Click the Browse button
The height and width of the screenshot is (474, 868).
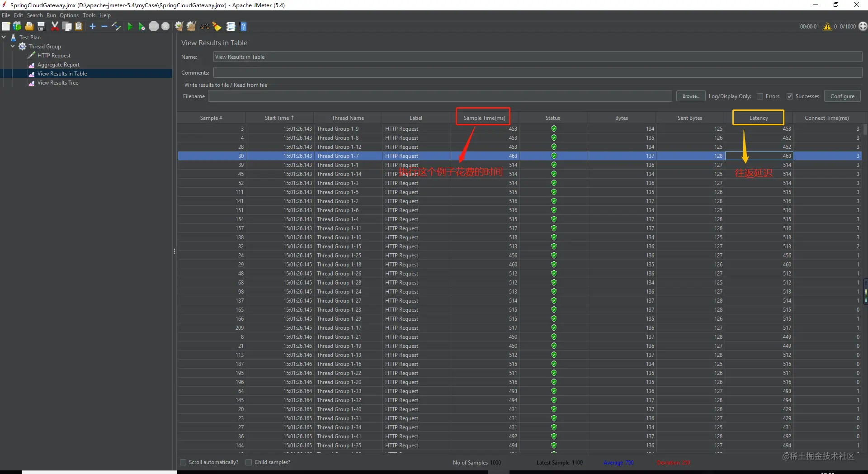[x=691, y=96]
